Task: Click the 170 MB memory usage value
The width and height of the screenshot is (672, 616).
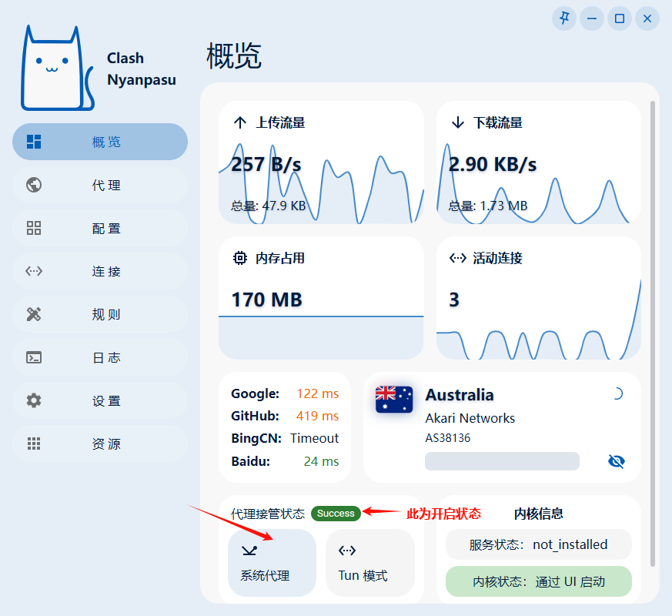Action: (266, 300)
